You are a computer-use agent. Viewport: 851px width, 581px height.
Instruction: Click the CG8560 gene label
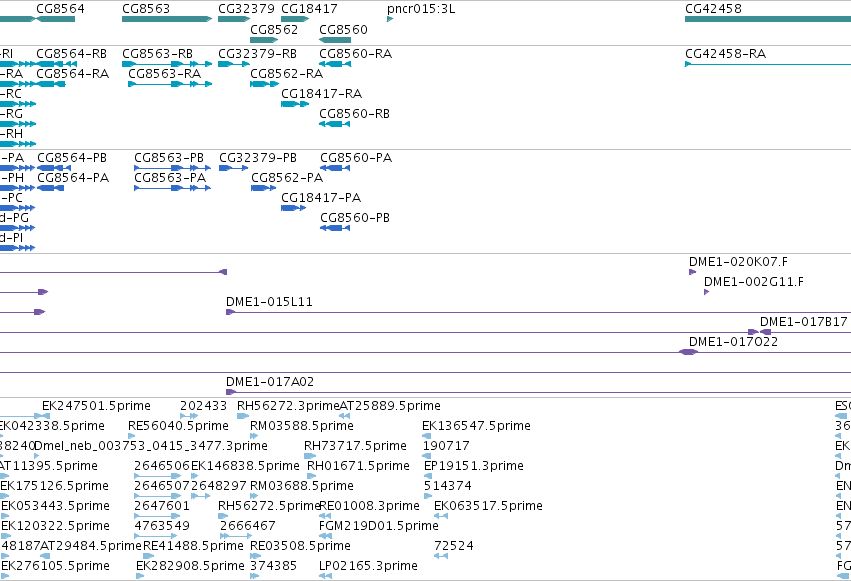[x=343, y=29]
